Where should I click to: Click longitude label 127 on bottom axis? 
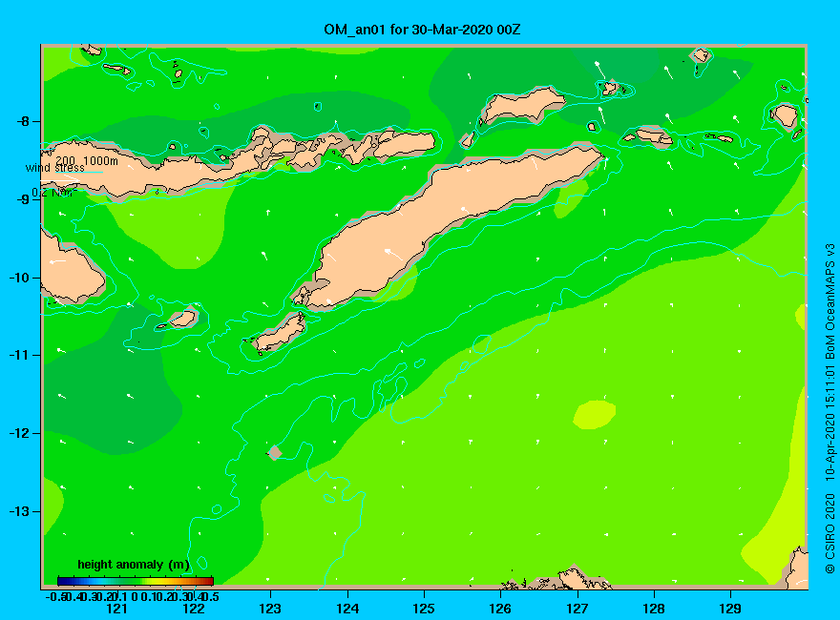577,609
